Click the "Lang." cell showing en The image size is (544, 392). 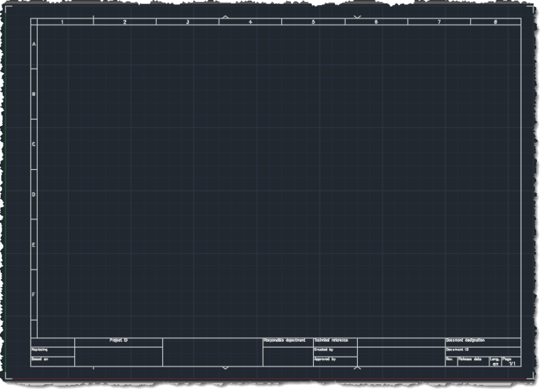click(x=495, y=362)
